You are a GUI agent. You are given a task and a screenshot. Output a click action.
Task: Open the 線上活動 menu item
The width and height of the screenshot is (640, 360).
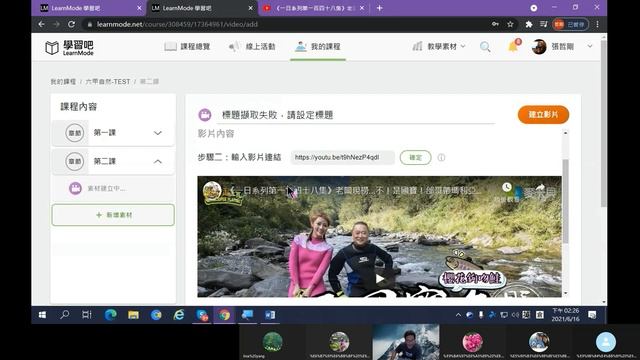252,47
